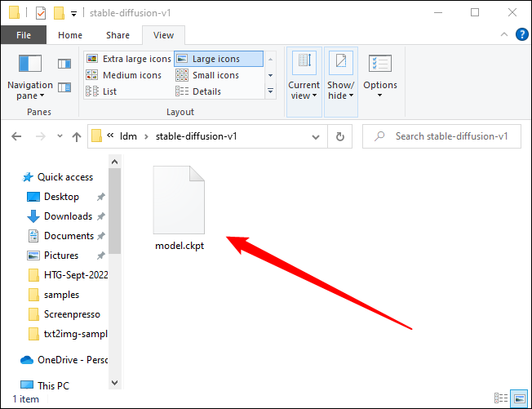Select Extra large icons layout

129,59
